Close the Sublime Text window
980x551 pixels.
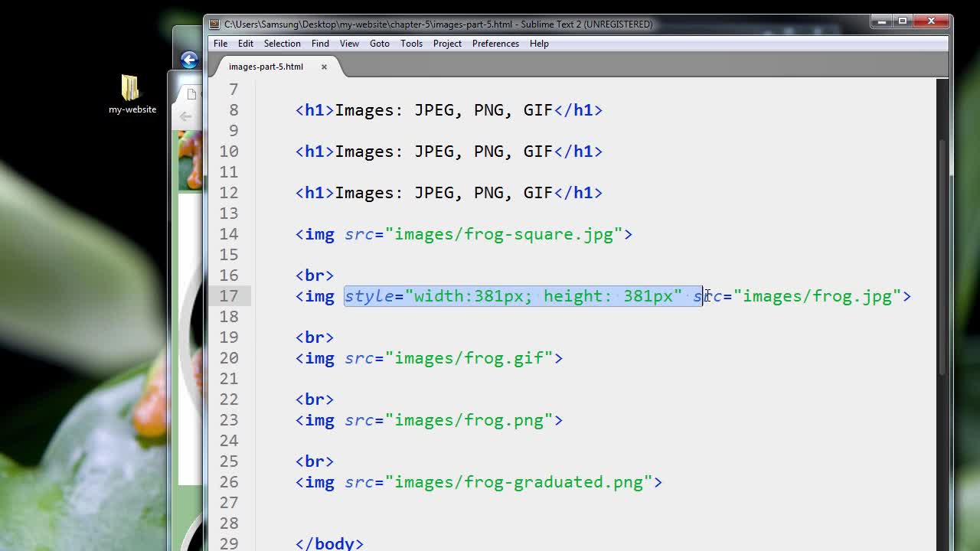click(931, 21)
